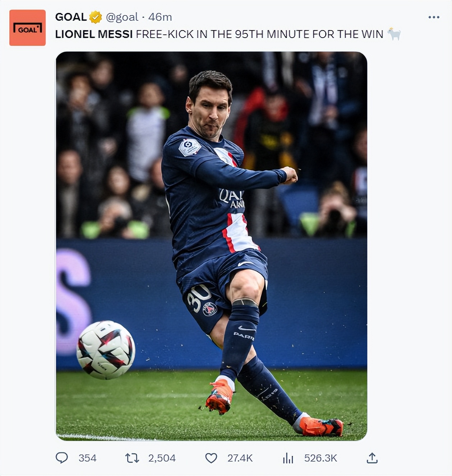The height and width of the screenshot is (476, 452).
Task: View analytics via bar chart icon
Action: click(288, 458)
